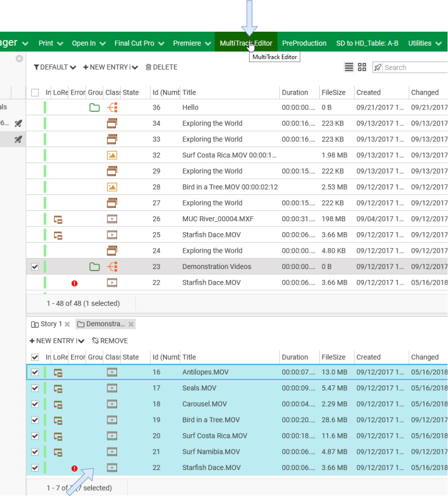Click video class icon for Antilopes.MOV
Image resolution: width=448 pixels, height=496 pixels.
(112, 372)
